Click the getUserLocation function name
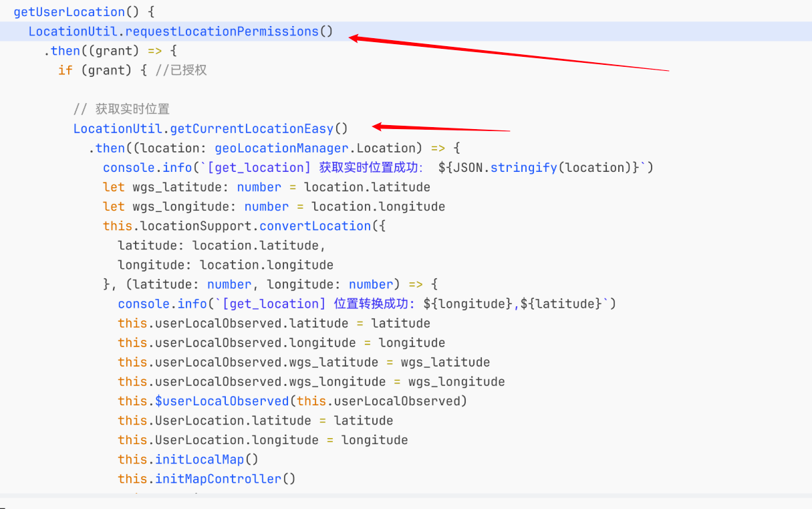This screenshot has width=812, height=509. tap(69, 12)
